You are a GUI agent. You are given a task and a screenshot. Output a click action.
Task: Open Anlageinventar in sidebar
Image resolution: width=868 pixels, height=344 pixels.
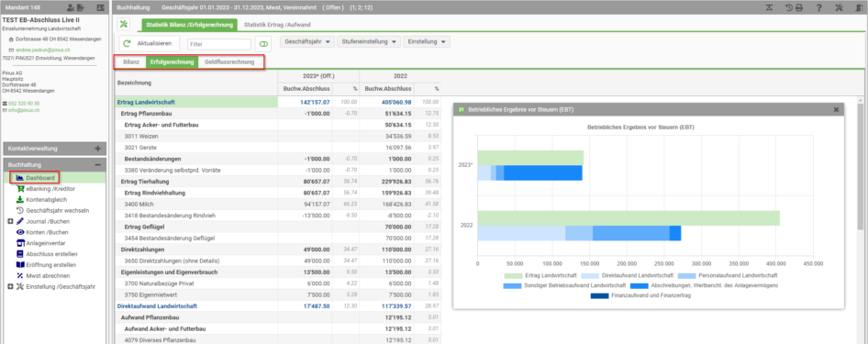pyautogui.click(x=47, y=243)
